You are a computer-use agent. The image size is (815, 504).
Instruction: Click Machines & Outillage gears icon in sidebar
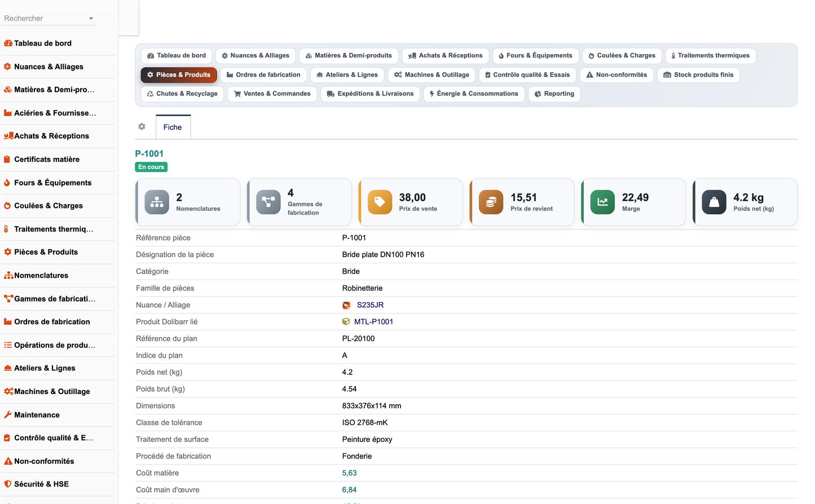click(8, 391)
